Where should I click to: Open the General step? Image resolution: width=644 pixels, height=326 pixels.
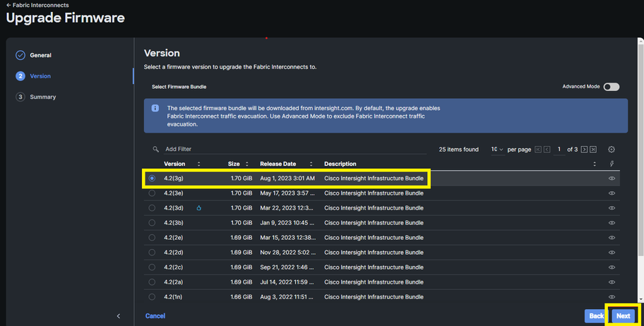coord(40,55)
